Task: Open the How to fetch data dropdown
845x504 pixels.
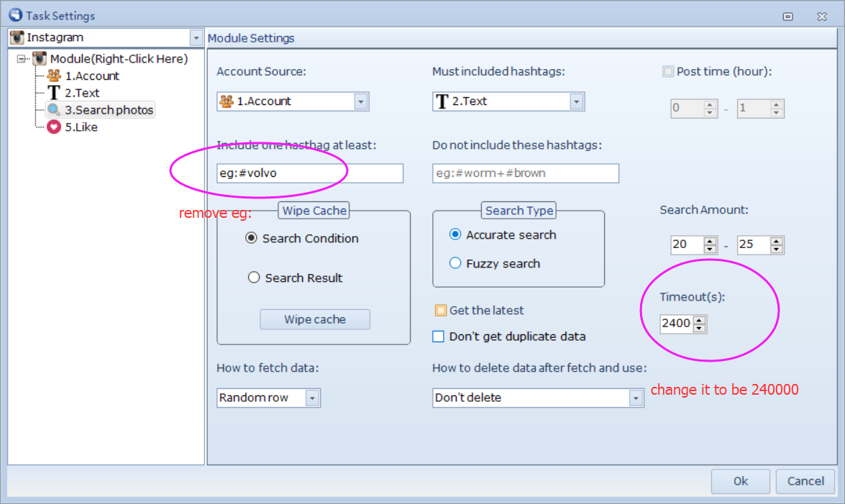Action: [312, 398]
